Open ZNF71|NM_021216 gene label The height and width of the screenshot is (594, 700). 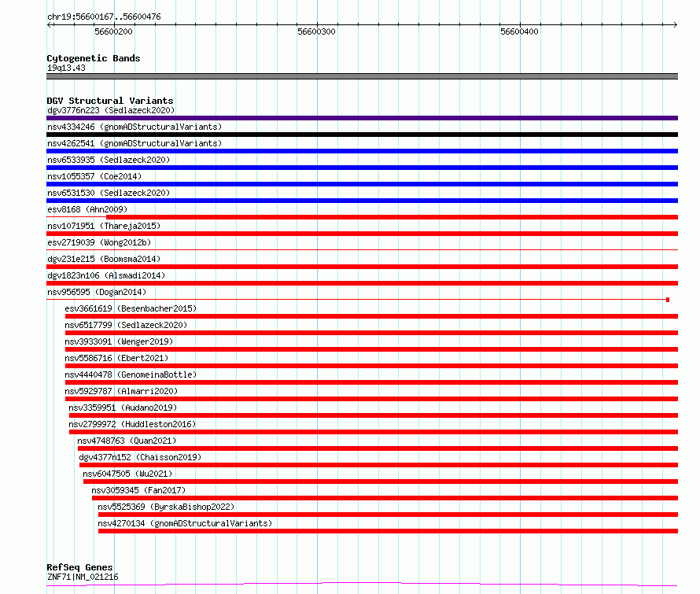click(83, 577)
